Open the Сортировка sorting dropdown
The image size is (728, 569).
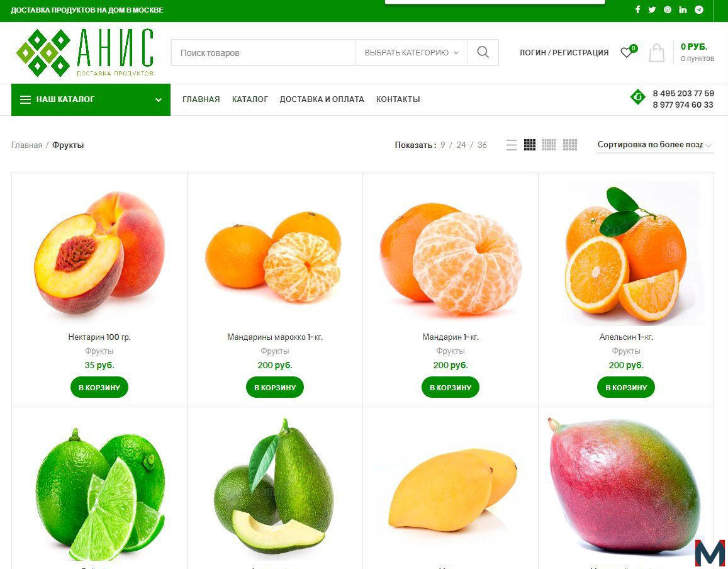tap(654, 145)
